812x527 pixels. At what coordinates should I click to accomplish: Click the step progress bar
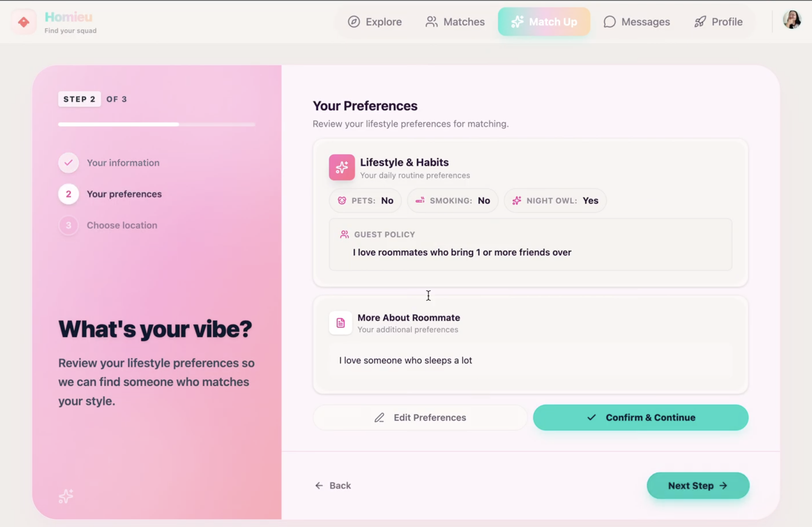(156, 125)
